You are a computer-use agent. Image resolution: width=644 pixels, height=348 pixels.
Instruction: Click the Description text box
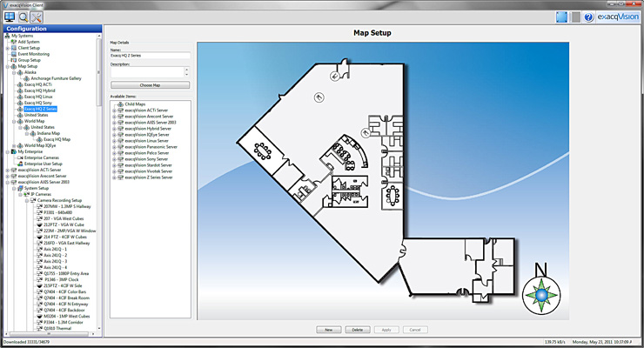click(146, 72)
